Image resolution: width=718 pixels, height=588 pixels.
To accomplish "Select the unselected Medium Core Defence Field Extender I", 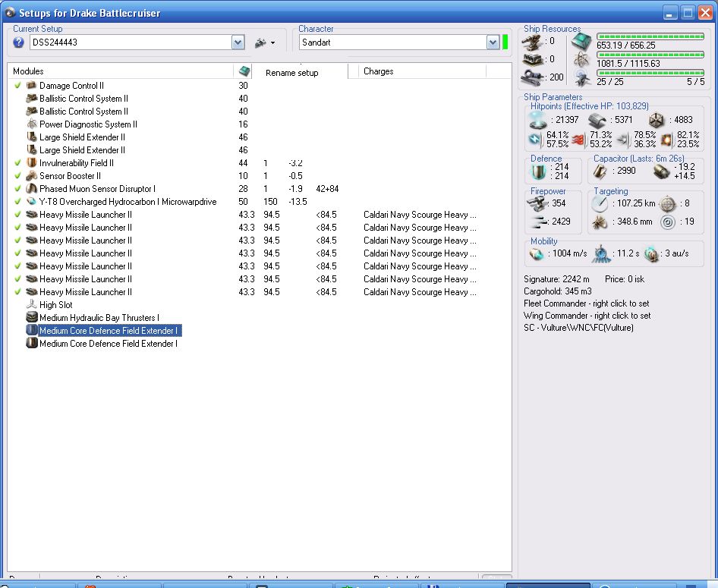I will [x=108, y=343].
